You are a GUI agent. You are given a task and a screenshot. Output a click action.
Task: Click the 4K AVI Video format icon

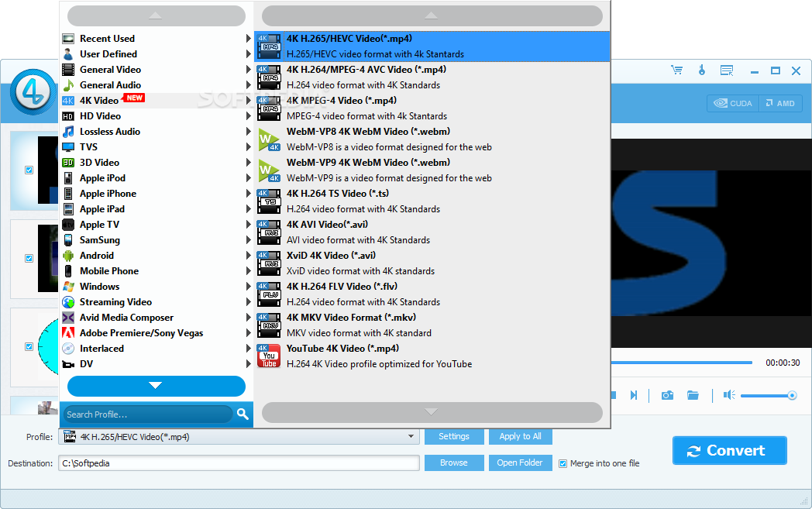(x=269, y=232)
